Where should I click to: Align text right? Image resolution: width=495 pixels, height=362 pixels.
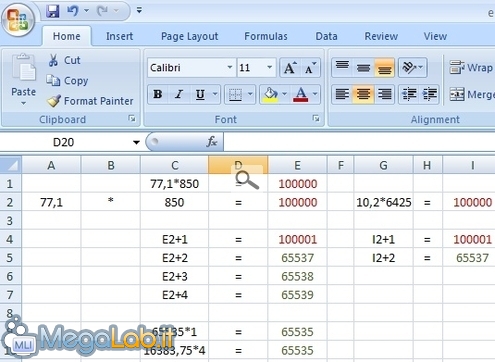coord(384,94)
